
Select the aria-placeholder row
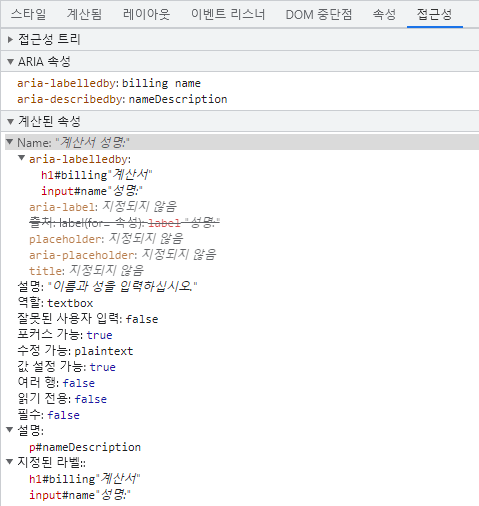click(123, 255)
